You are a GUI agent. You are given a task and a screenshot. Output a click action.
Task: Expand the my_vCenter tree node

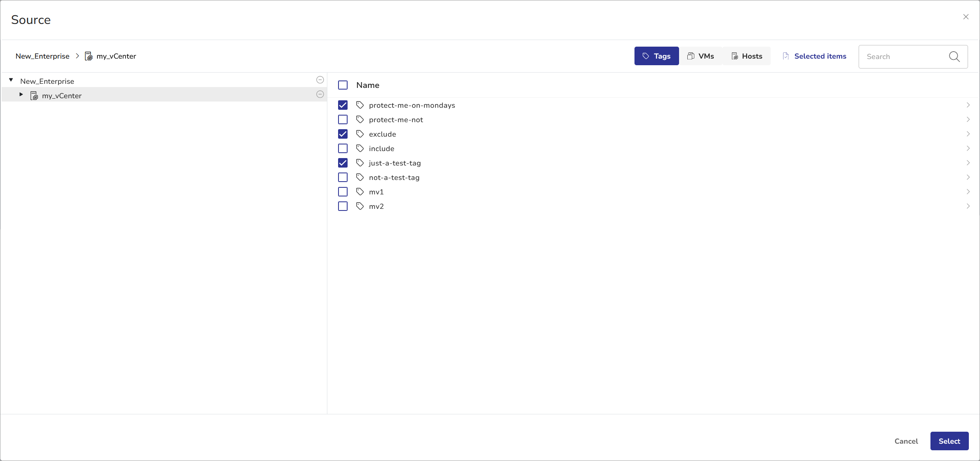pyautogui.click(x=21, y=95)
